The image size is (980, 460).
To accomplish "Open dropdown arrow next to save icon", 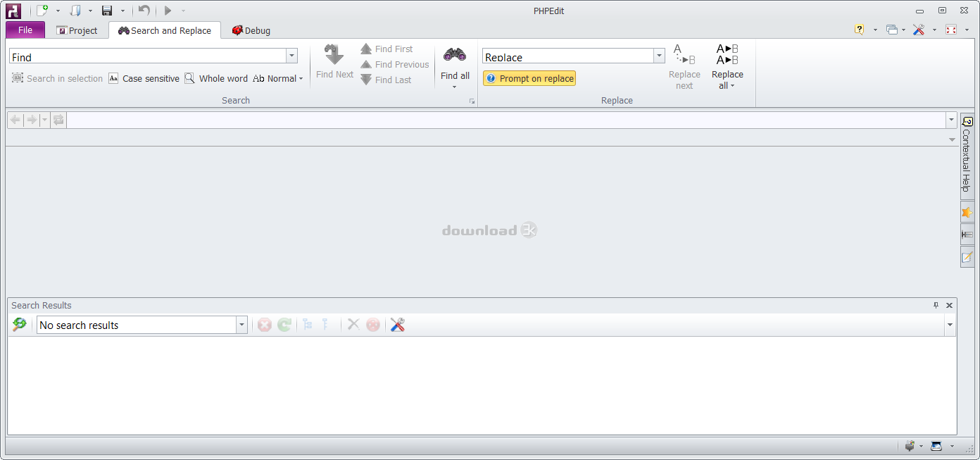I will (122, 11).
